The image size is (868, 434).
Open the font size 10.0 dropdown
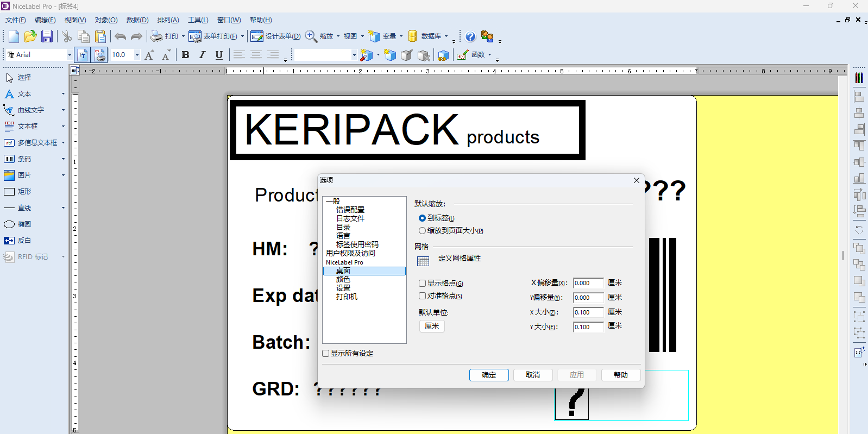[x=137, y=55]
